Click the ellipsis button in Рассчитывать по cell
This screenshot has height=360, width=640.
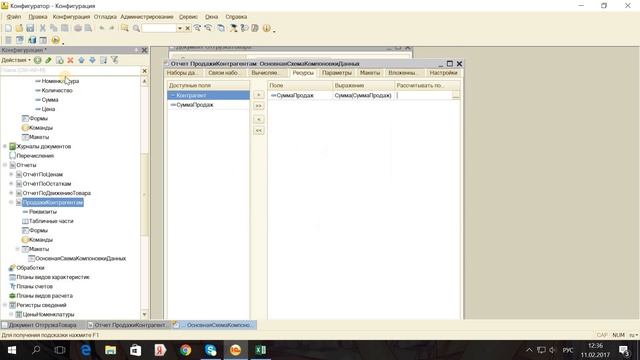point(456,96)
